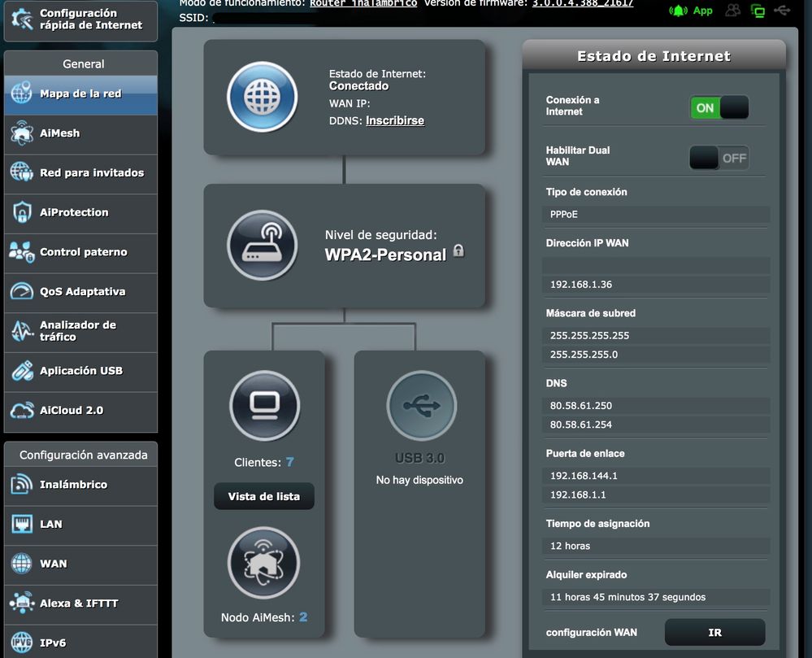Open the AiMesh node house icon
Viewport: 812px width, 658px height.
[x=264, y=563]
